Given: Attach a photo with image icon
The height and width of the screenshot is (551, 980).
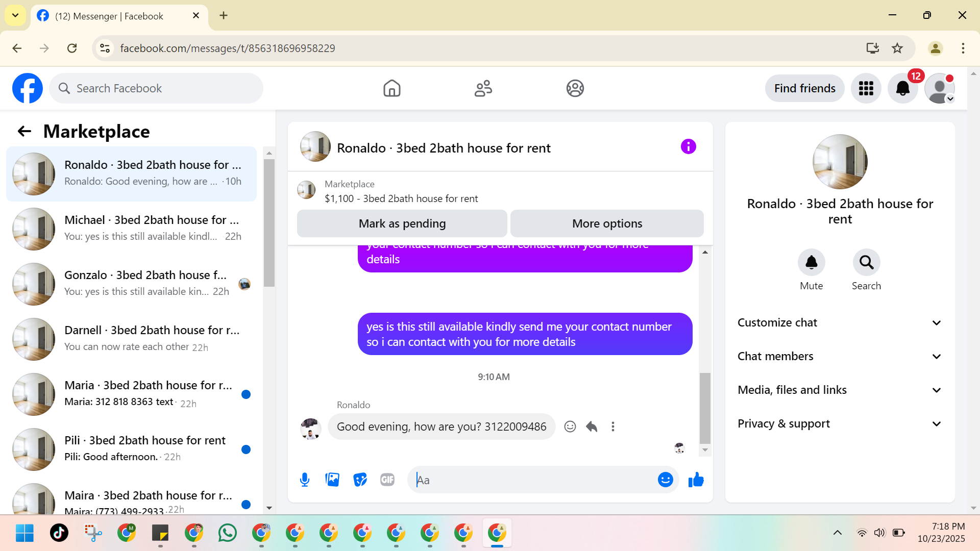Looking at the screenshot, I should click(x=332, y=480).
